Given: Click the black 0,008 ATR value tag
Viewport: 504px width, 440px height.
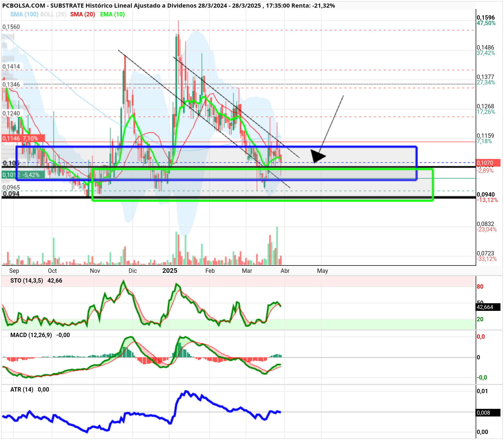Looking at the screenshot, I should click(488, 413).
